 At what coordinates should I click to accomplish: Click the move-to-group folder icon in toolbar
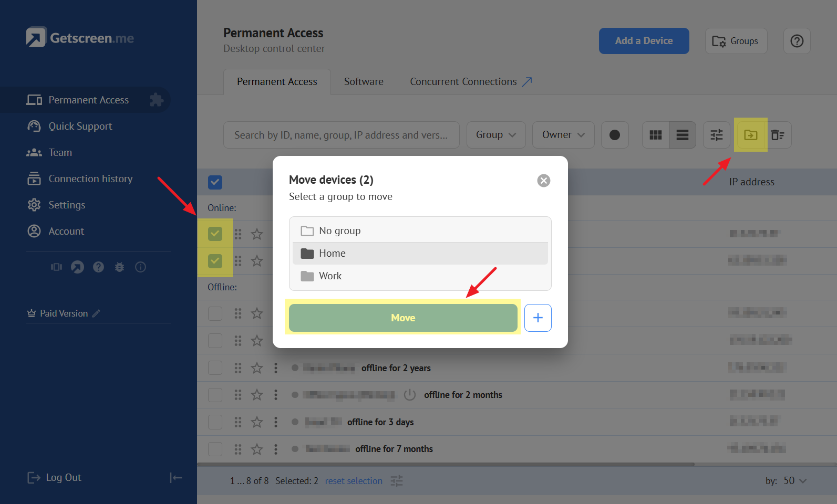pos(750,135)
